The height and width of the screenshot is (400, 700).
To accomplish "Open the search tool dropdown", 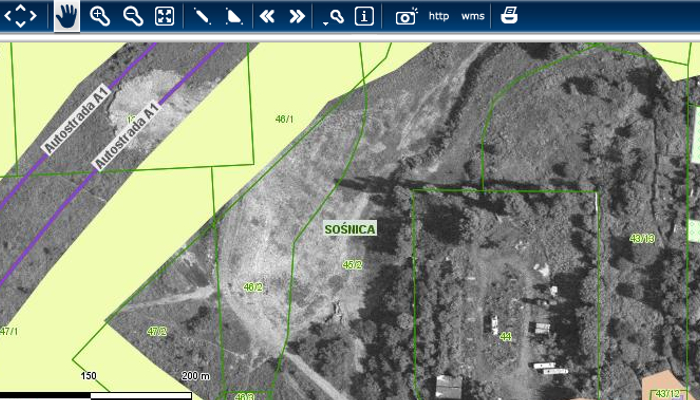I will coord(334,16).
